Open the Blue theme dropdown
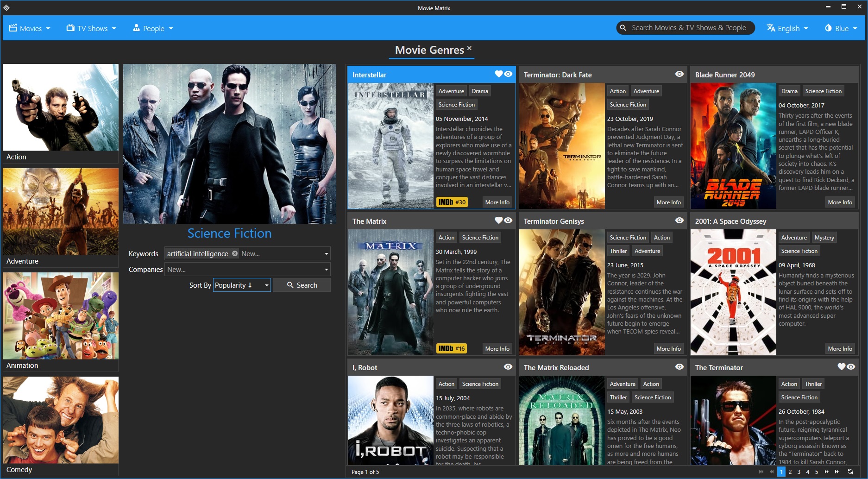The image size is (868, 479). [841, 28]
